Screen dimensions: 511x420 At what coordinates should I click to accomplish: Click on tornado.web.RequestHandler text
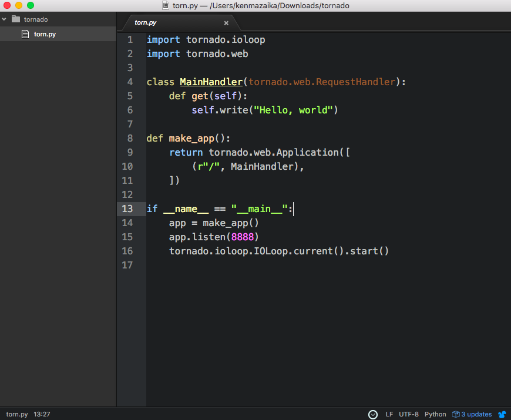pos(322,82)
